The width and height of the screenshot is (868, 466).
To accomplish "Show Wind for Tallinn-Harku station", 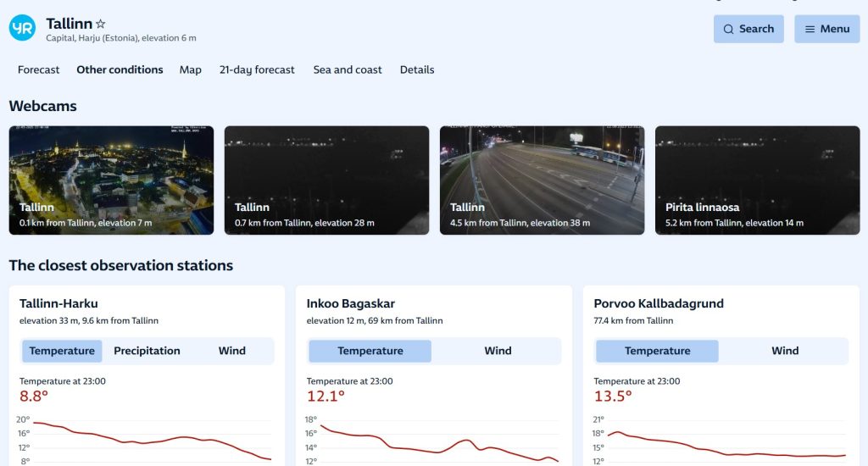I will 231,351.
